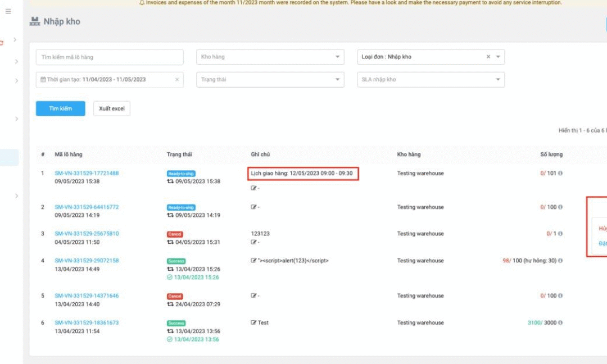Clear the 'Loại đơn : Nhập kho' filter with its x

(487, 57)
